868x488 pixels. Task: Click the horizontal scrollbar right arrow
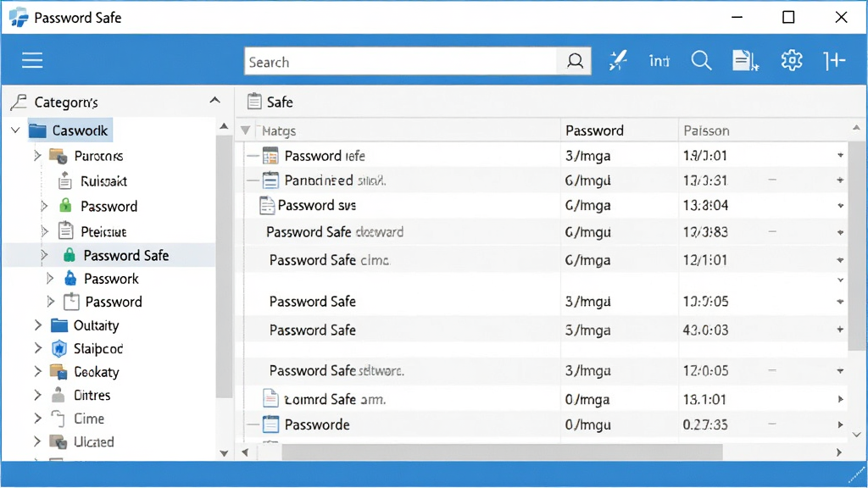point(839,452)
